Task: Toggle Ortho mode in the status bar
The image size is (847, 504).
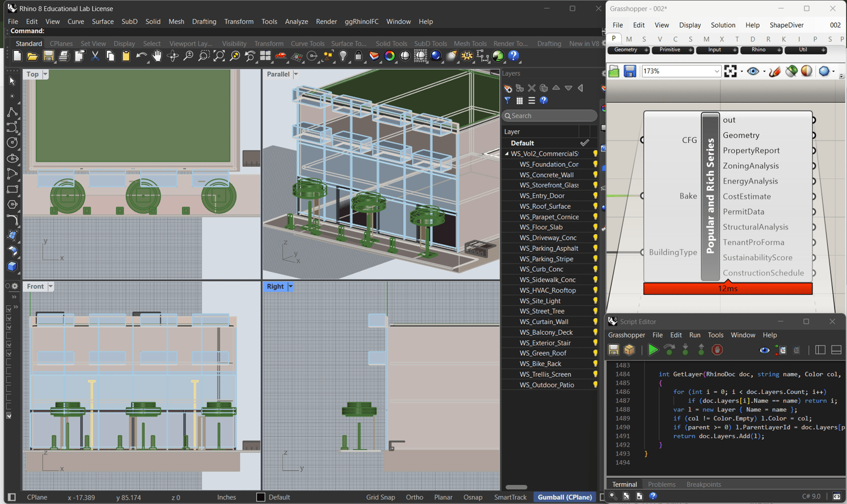Action: [x=414, y=497]
